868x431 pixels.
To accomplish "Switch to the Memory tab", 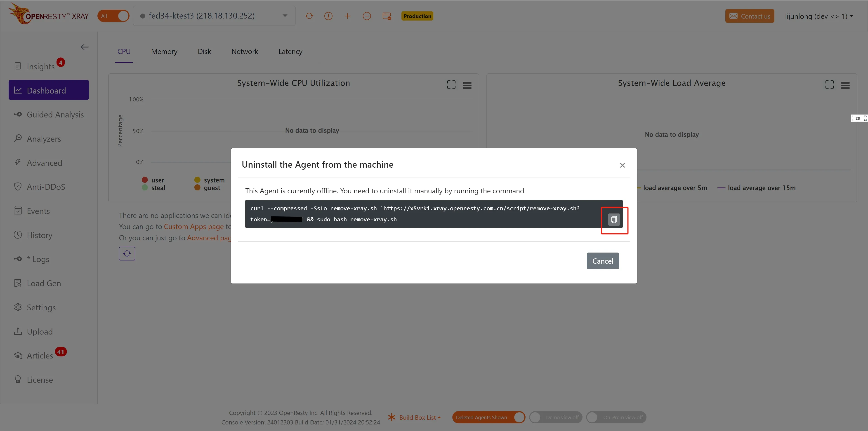I will click(164, 52).
